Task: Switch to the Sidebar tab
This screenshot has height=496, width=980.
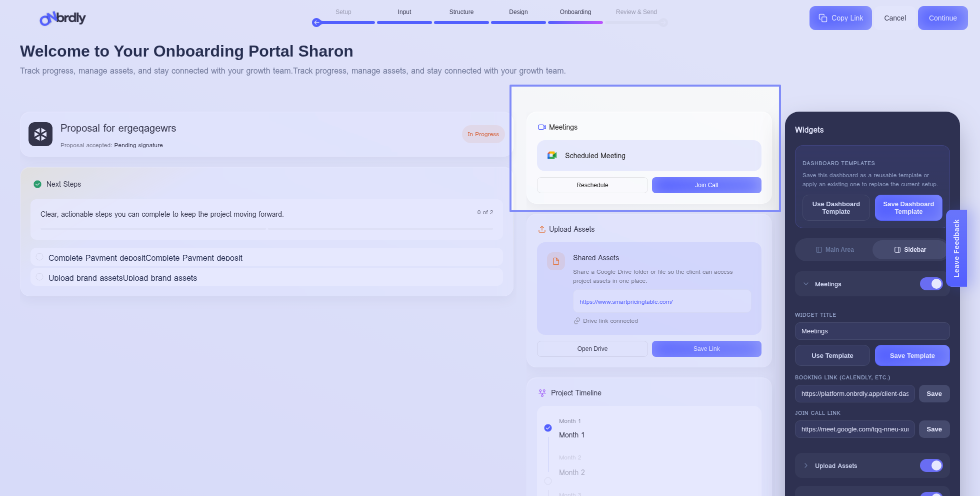Action: 910,250
